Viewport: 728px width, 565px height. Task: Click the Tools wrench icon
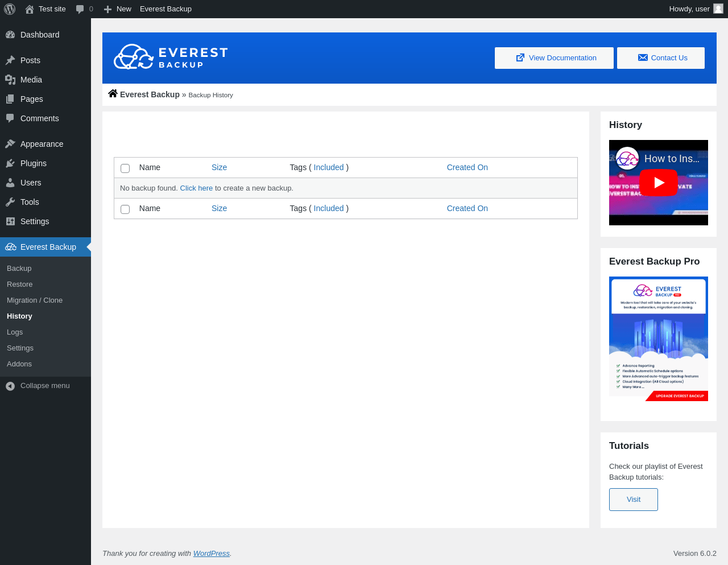click(x=10, y=202)
